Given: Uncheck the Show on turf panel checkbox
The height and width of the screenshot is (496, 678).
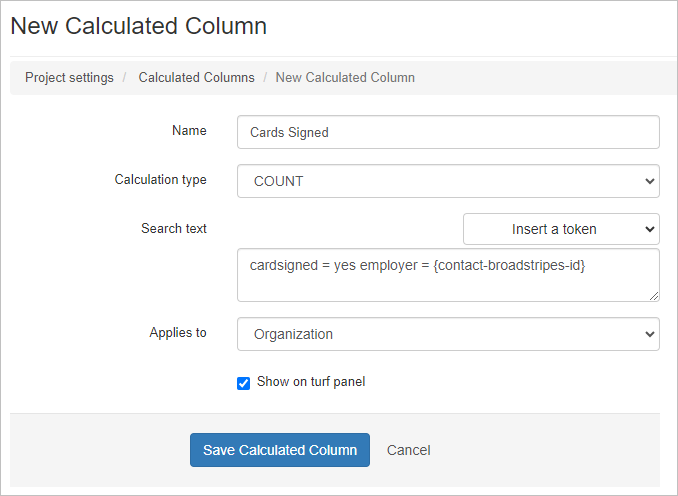Looking at the screenshot, I should [243, 383].
